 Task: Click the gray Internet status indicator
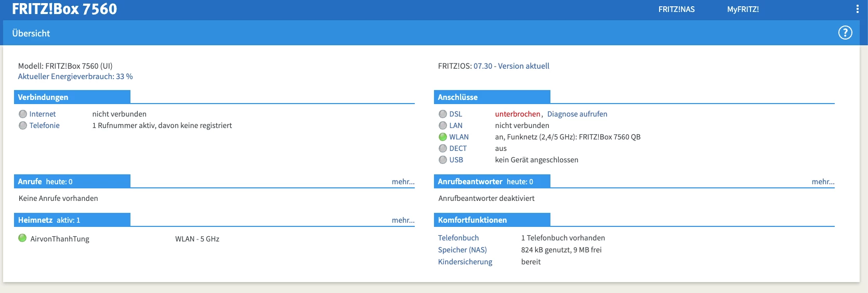pyautogui.click(x=23, y=114)
